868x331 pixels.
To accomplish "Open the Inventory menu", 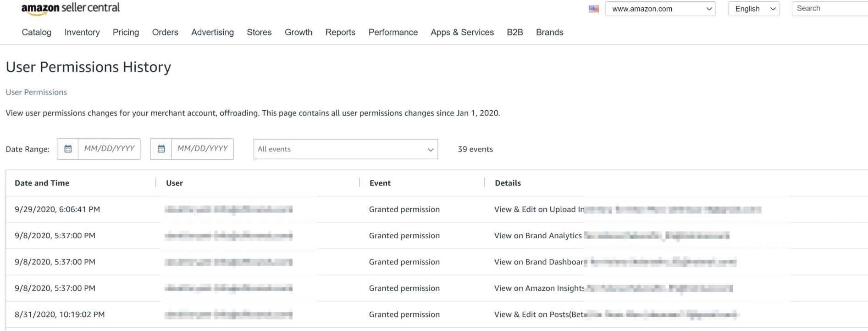I will 82,32.
